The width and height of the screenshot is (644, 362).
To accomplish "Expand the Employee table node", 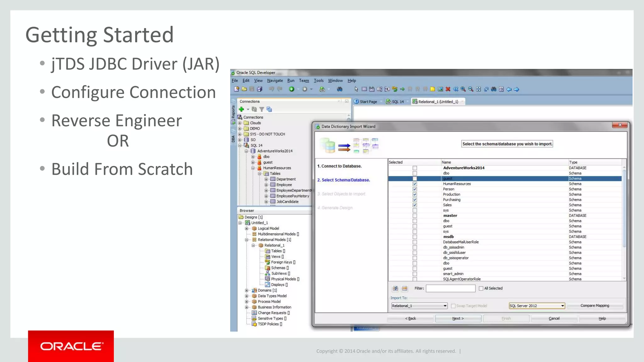I will [266, 185].
